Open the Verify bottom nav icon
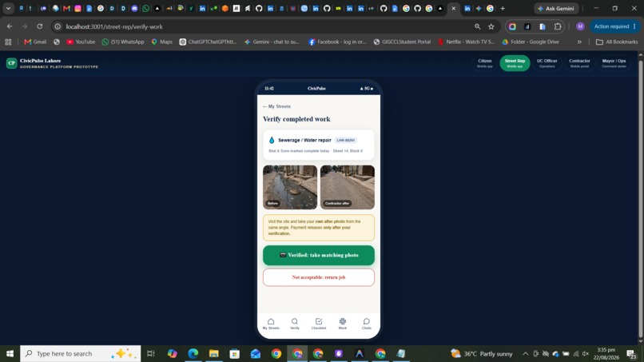 point(295,324)
